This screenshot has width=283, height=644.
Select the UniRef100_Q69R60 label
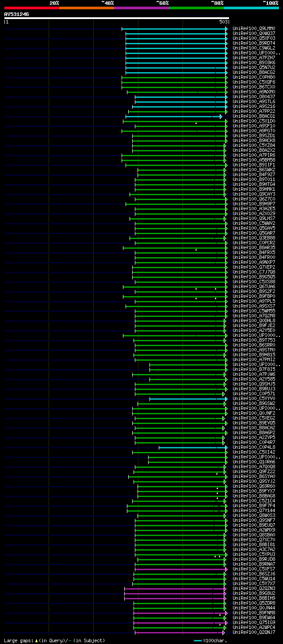pyautogui.click(x=254, y=486)
